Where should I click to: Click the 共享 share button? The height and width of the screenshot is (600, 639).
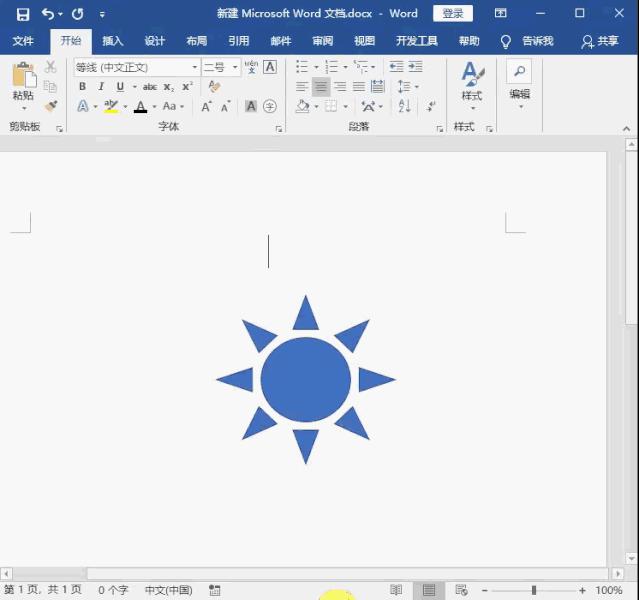pyautogui.click(x=600, y=41)
